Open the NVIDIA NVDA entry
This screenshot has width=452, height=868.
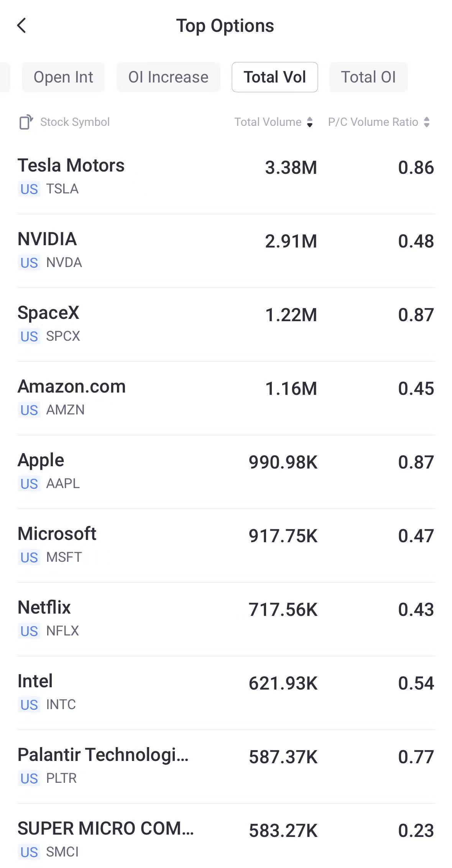point(226,251)
